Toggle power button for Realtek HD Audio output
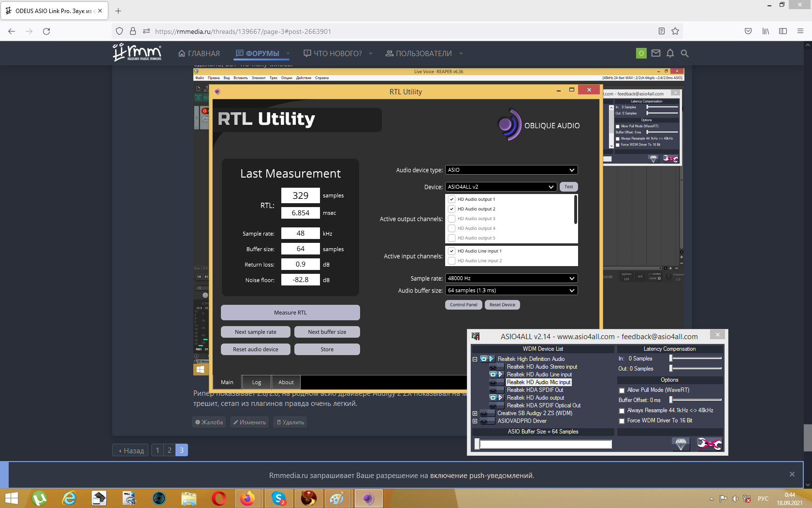This screenshot has width=812, height=508. coord(493,398)
